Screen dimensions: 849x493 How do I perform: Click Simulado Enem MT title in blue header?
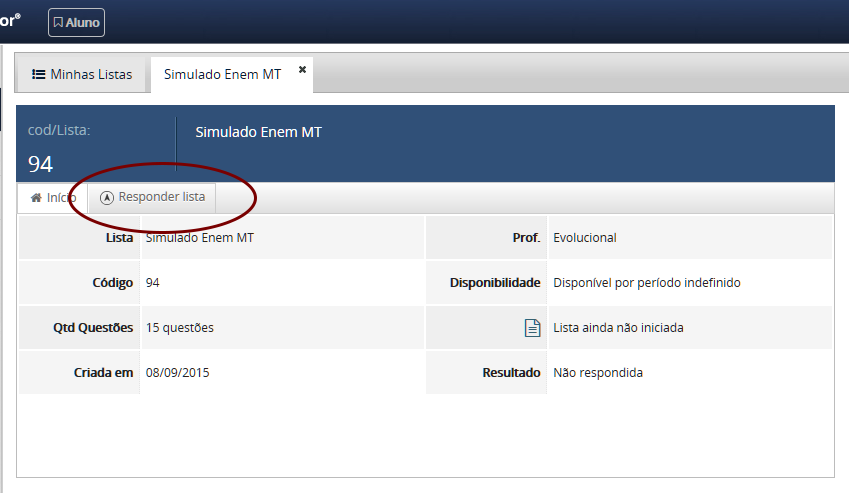click(x=258, y=132)
